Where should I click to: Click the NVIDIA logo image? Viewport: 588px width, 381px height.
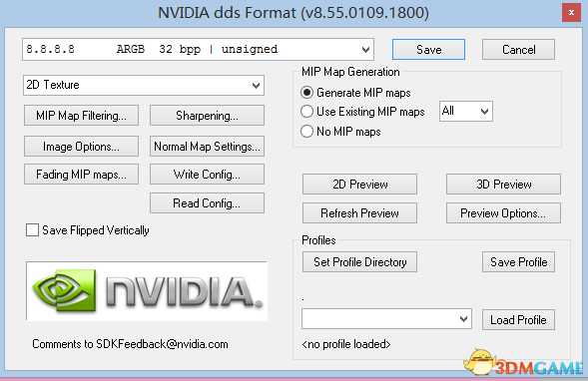coord(147,291)
